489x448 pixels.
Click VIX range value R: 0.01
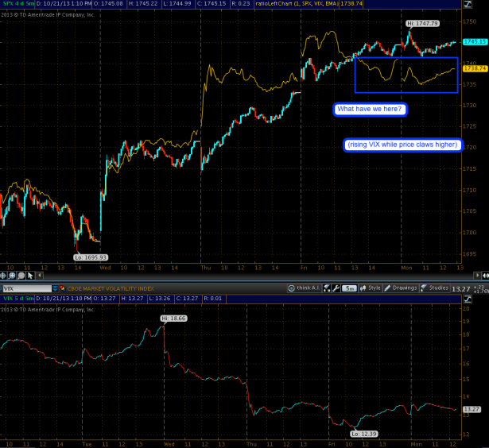tap(212, 299)
